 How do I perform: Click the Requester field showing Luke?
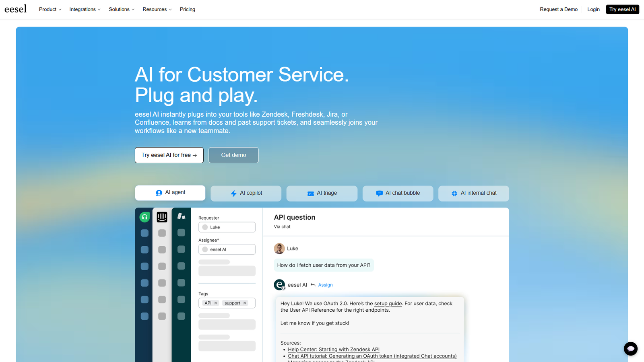pyautogui.click(x=227, y=227)
